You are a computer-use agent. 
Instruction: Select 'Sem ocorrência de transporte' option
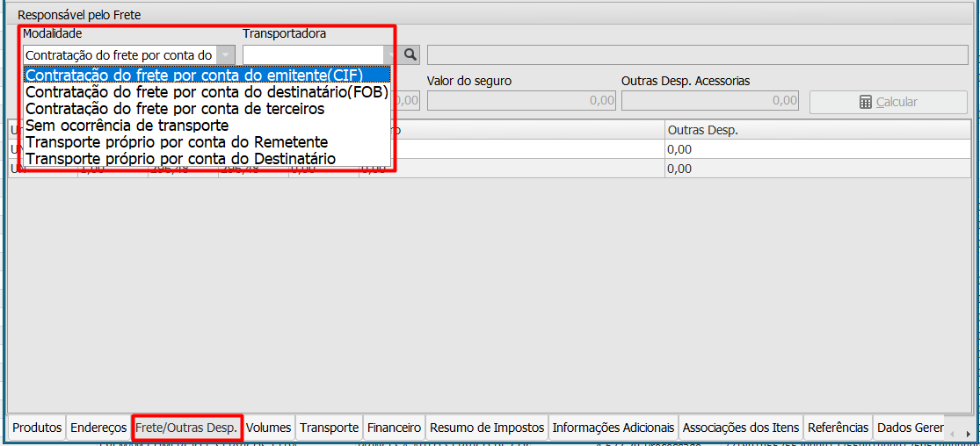click(x=127, y=126)
